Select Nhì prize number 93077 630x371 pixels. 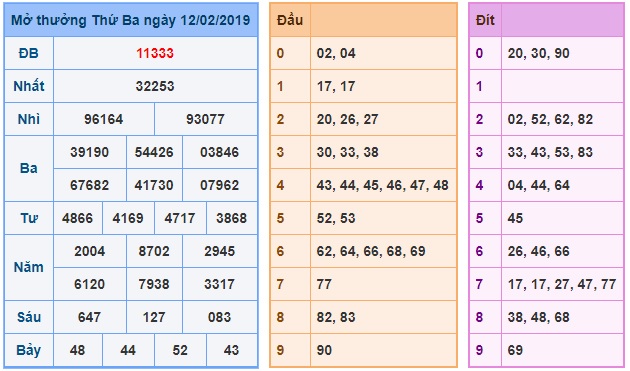pos(205,119)
